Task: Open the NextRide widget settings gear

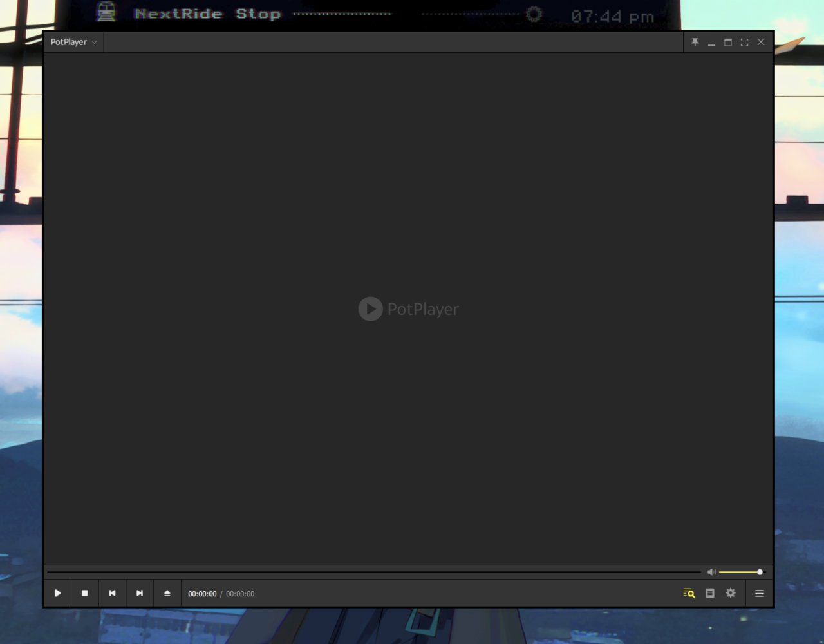Action: coord(534,14)
